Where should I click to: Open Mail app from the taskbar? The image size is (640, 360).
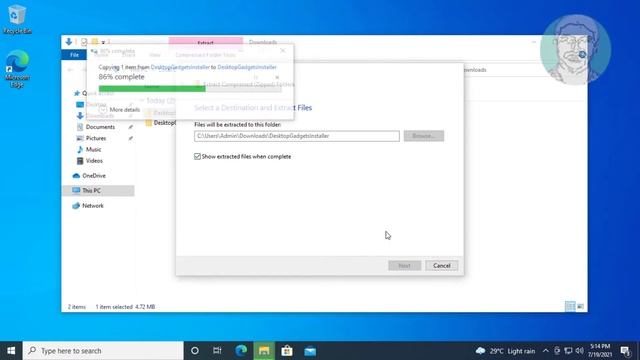point(310,351)
